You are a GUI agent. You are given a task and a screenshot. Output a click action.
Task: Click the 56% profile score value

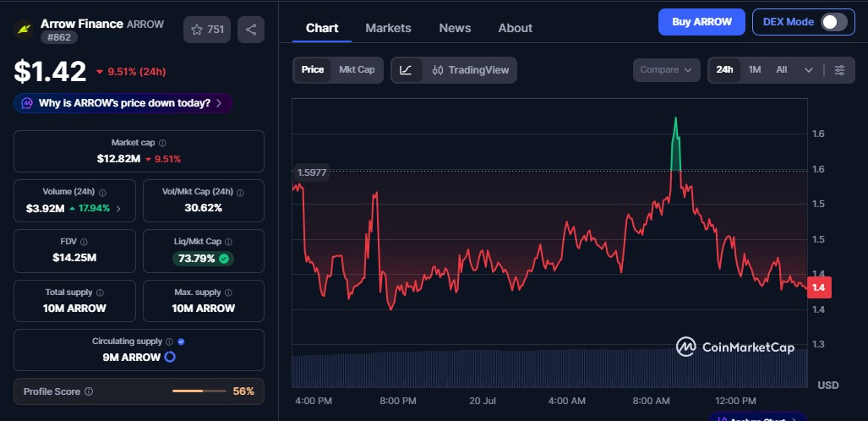tap(243, 391)
